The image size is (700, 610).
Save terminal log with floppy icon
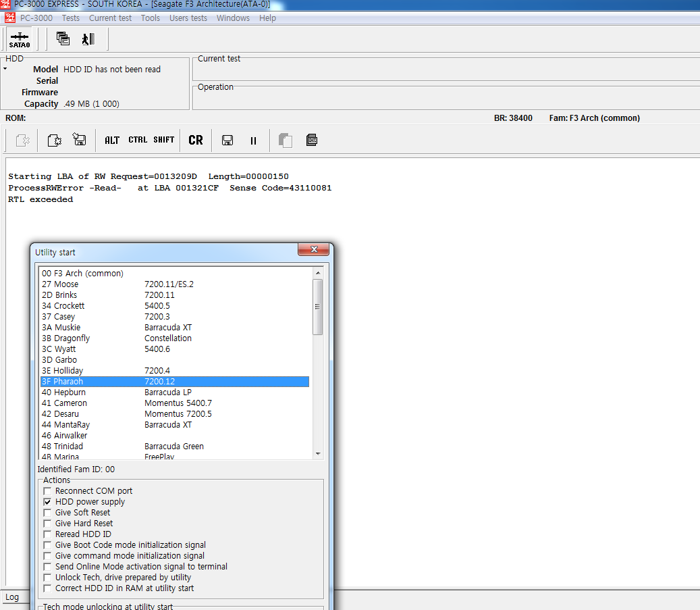point(227,141)
